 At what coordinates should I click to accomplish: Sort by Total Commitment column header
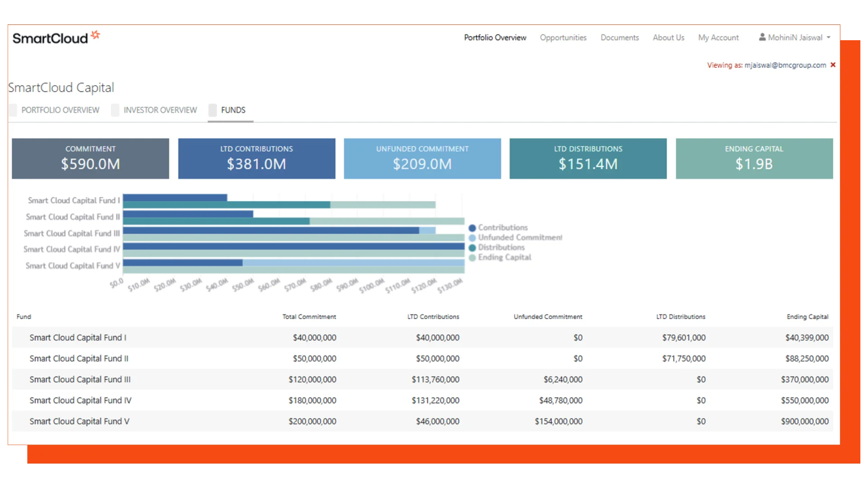click(309, 317)
